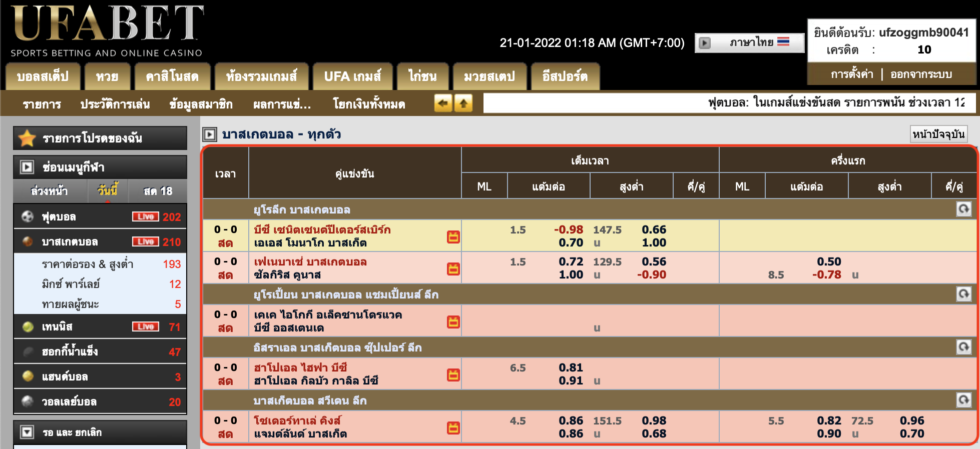
Task: Open the UFA เกมส์ tab
Action: tap(352, 76)
